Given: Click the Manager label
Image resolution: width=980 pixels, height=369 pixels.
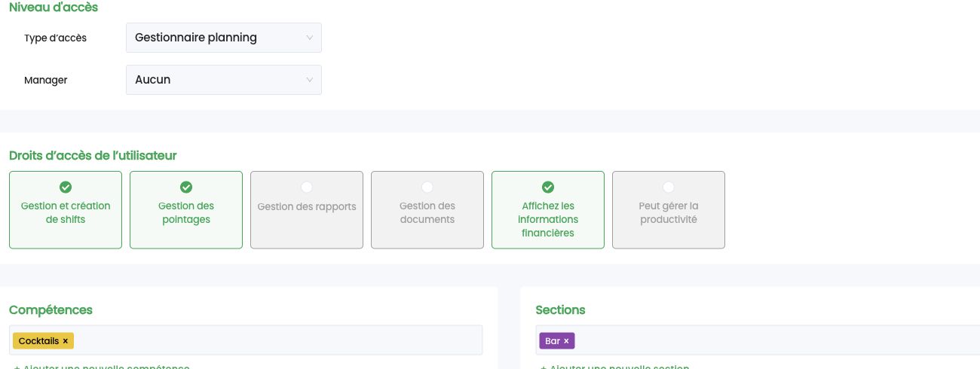Looking at the screenshot, I should tap(46, 80).
